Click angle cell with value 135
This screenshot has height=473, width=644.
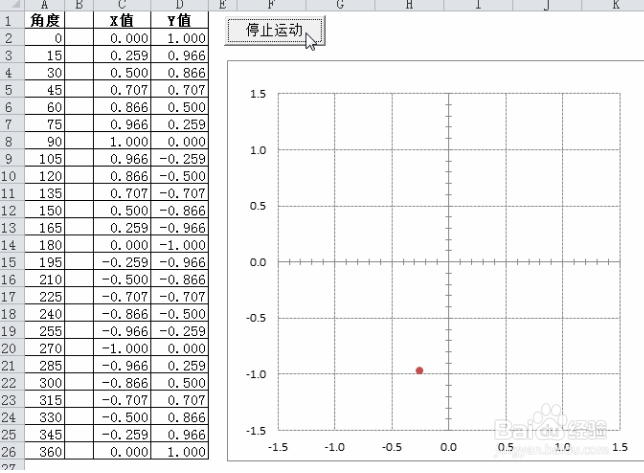pyautogui.click(x=45, y=193)
